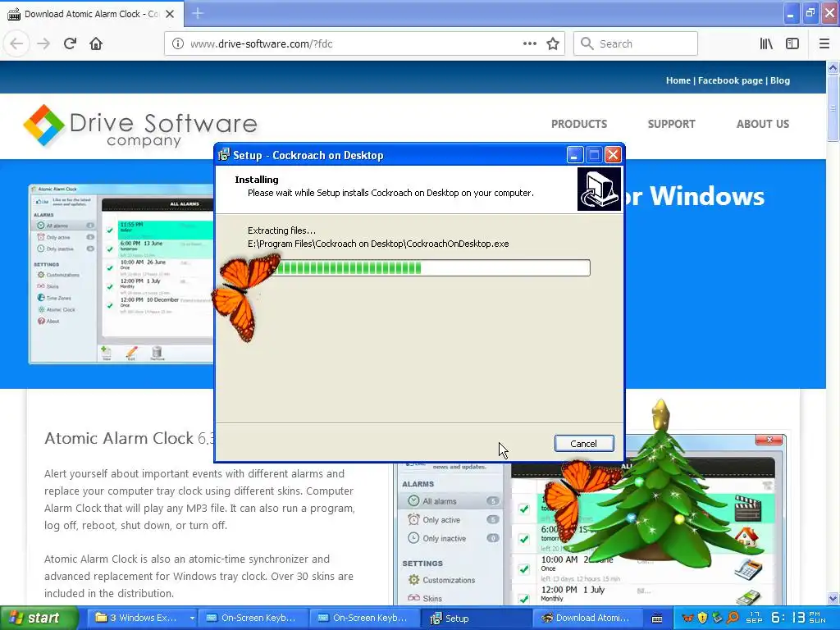Select Customizations in the lower screenshot settings
Image resolution: width=840 pixels, height=630 pixels.
442,580
